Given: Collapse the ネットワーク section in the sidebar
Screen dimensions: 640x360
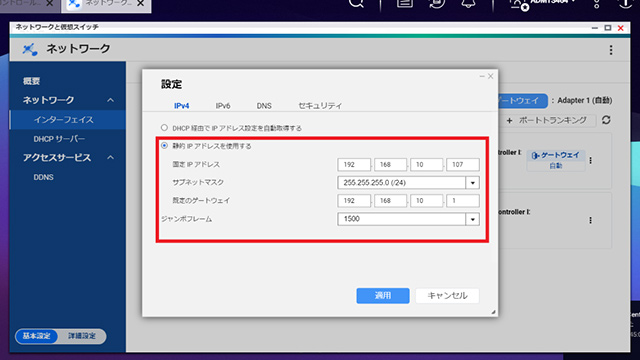Looking at the screenshot, I should coord(110,100).
